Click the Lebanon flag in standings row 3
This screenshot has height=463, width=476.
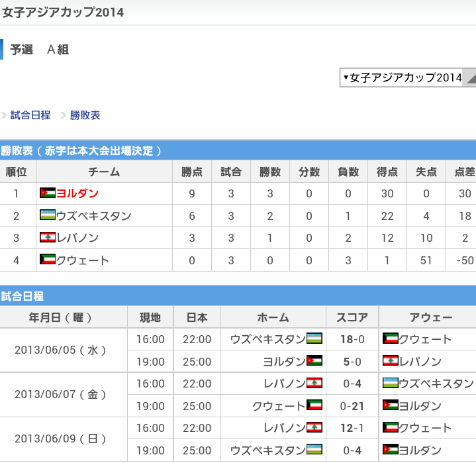(48, 237)
